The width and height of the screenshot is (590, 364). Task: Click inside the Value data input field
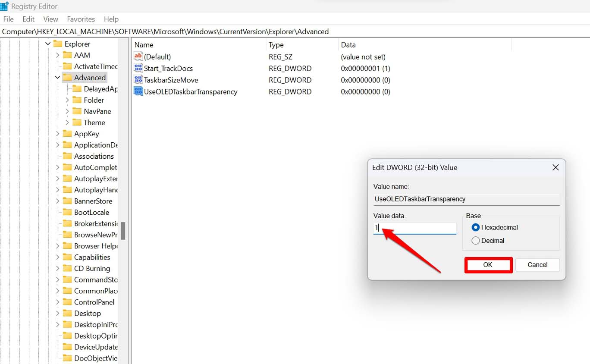coord(414,228)
